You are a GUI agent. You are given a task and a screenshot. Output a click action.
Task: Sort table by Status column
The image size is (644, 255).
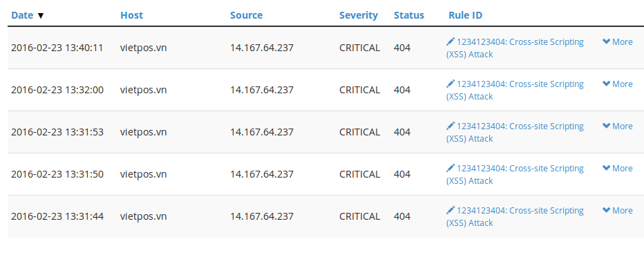tap(408, 15)
